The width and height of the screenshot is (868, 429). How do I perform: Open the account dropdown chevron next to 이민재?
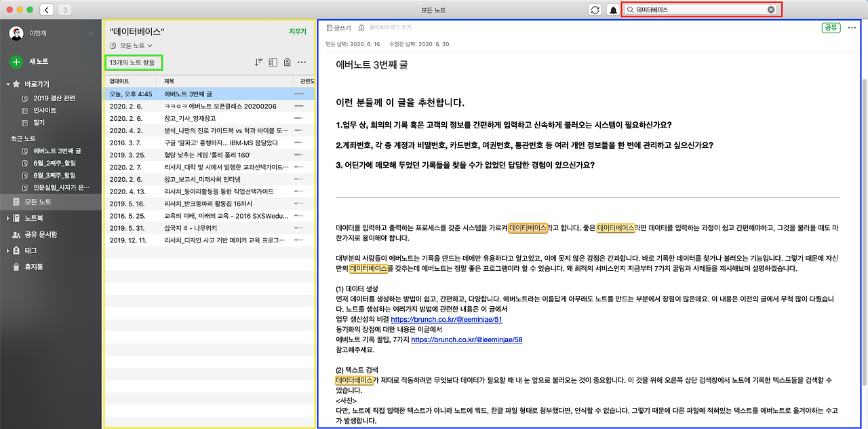coord(92,33)
